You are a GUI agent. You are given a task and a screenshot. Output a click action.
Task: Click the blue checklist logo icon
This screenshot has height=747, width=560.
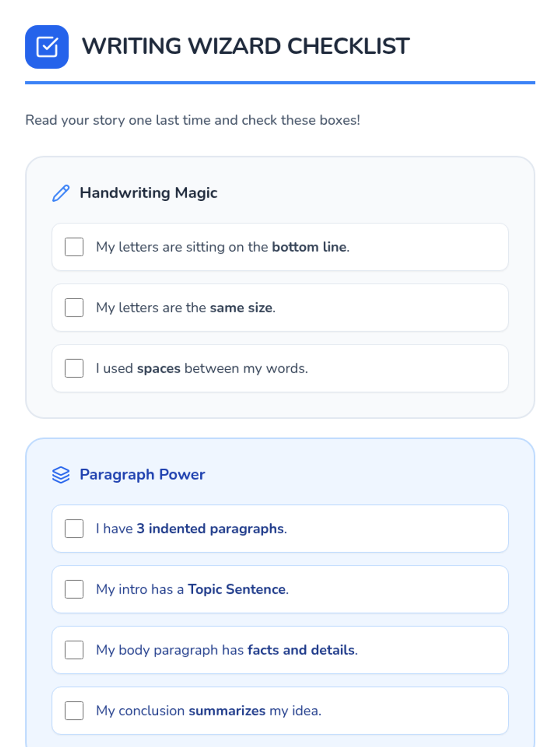point(47,47)
